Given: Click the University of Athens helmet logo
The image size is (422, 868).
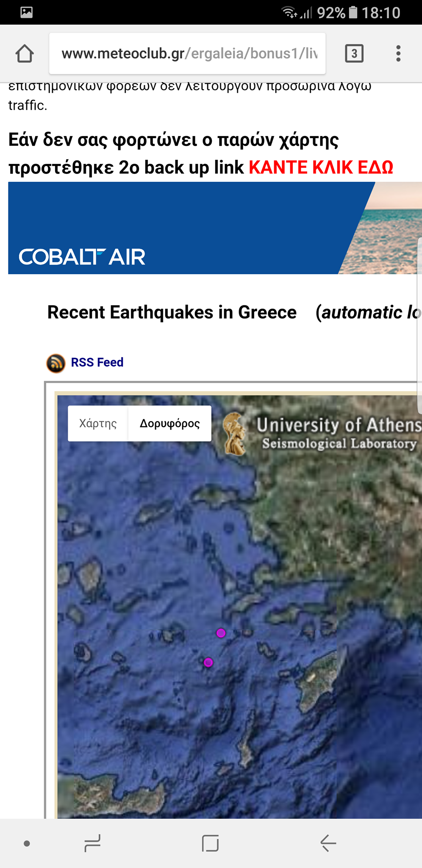Looking at the screenshot, I should 235,434.
